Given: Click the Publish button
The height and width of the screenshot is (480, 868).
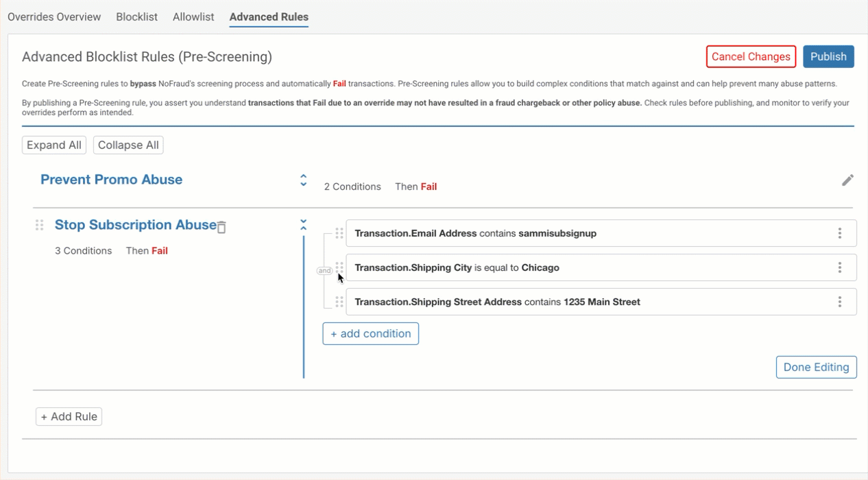Looking at the screenshot, I should click(x=828, y=57).
